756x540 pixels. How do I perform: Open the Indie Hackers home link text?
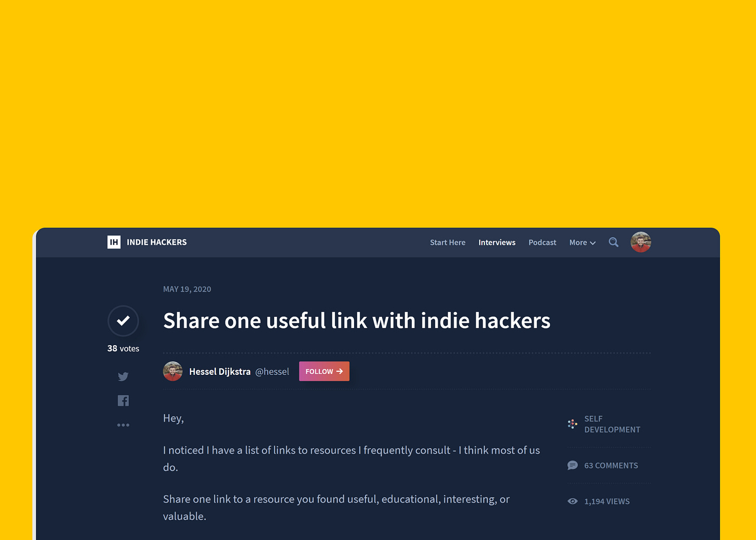(x=157, y=242)
